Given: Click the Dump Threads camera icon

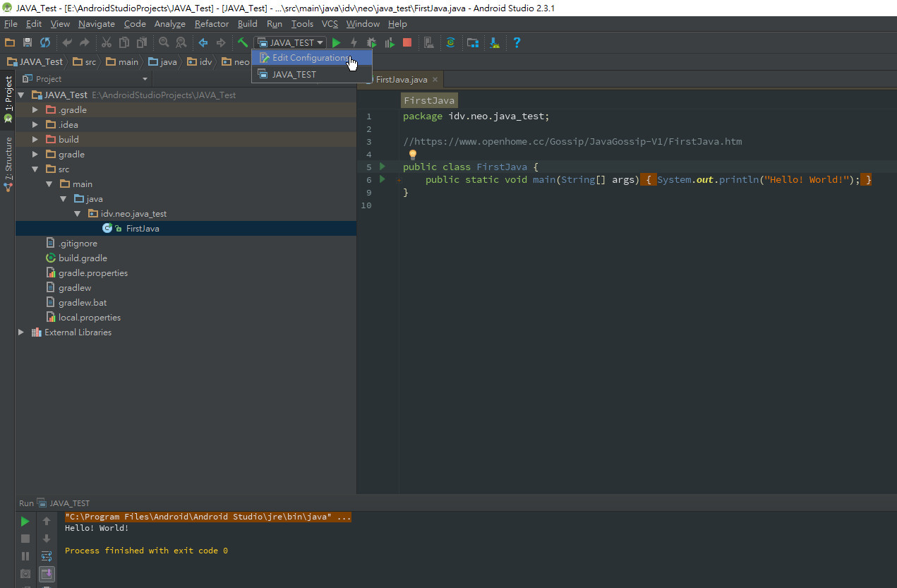Looking at the screenshot, I should (25, 574).
